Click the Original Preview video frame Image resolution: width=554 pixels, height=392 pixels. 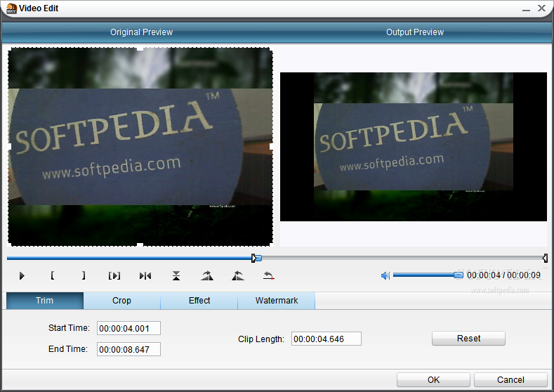(x=140, y=147)
